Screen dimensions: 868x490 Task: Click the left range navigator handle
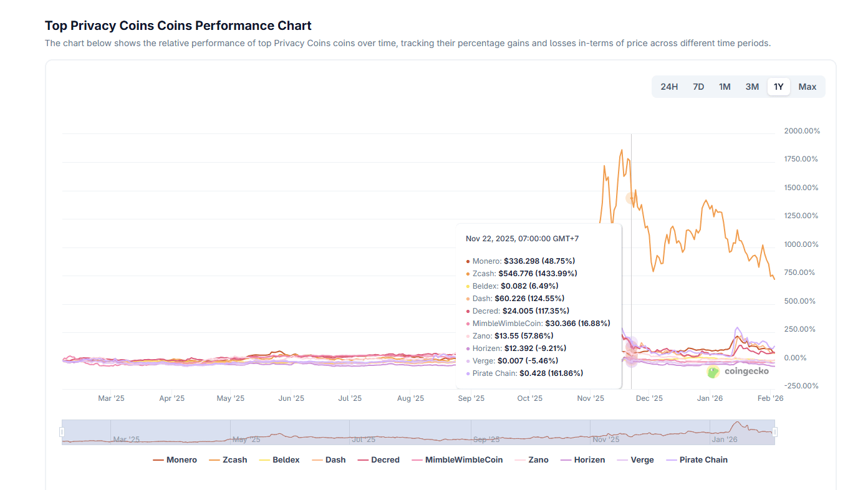point(62,432)
